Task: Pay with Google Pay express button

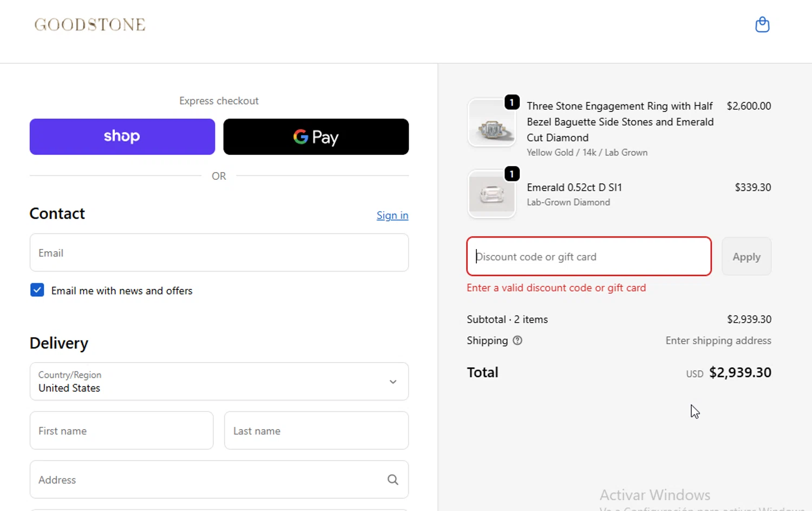Action: click(316, 137)
